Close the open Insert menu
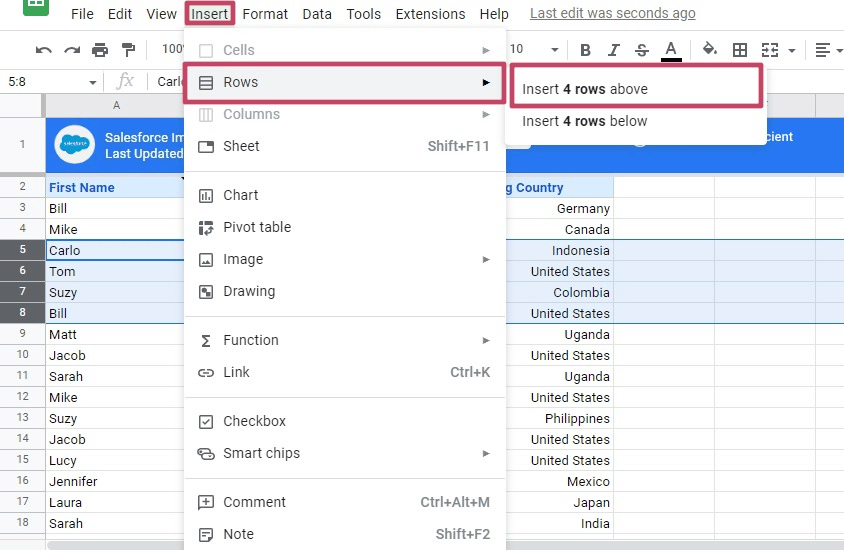 pos(210,13)
